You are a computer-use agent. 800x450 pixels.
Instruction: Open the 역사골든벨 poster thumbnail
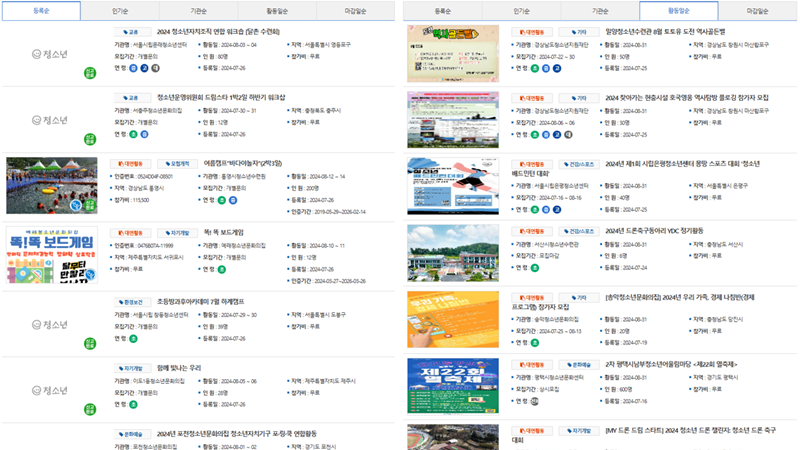click(453, 54)
